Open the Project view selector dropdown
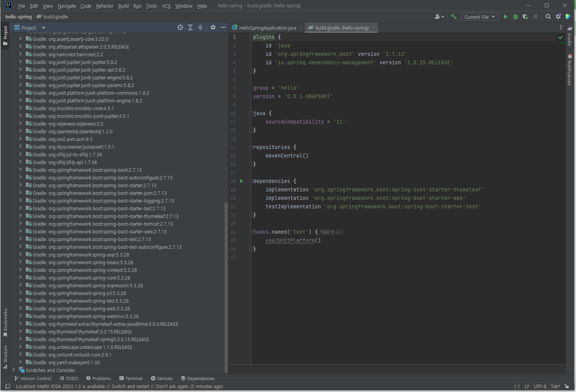Viewport: 576px width, 392px height. click(x=30, y=28)
